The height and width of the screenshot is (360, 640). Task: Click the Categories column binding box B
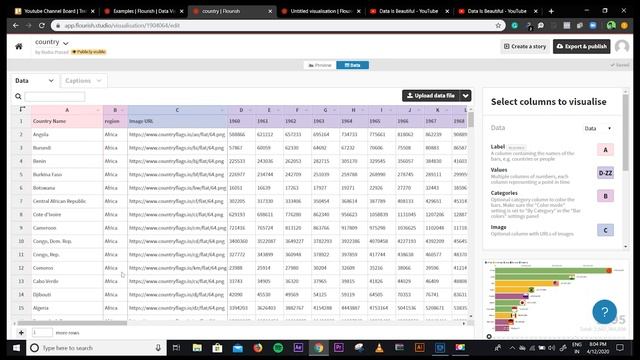click(x=605, y=196)
